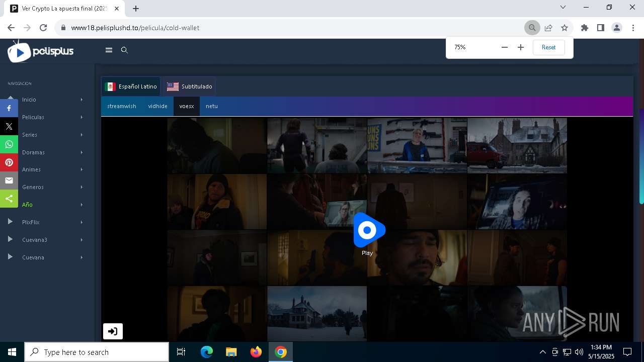The image size is (644, 362).
Task: Open the hamburger menu icon
Action: click(x=109, y=50)
